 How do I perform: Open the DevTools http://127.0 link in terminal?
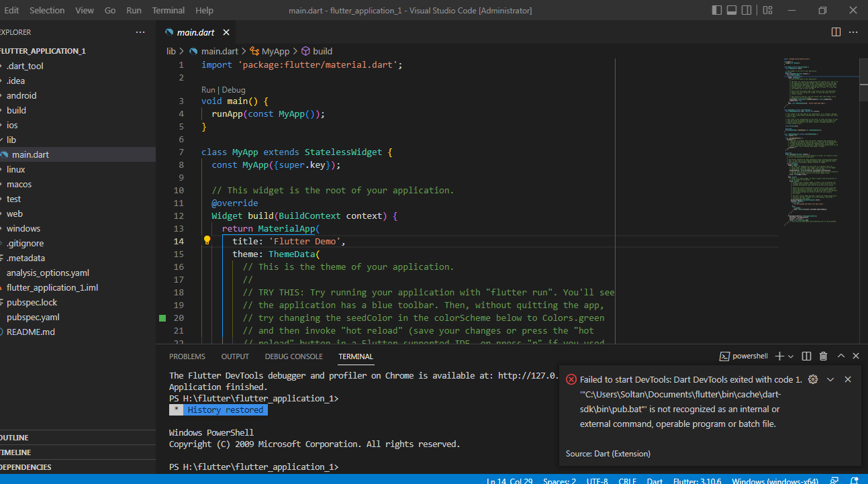click(x=528, y=376)
